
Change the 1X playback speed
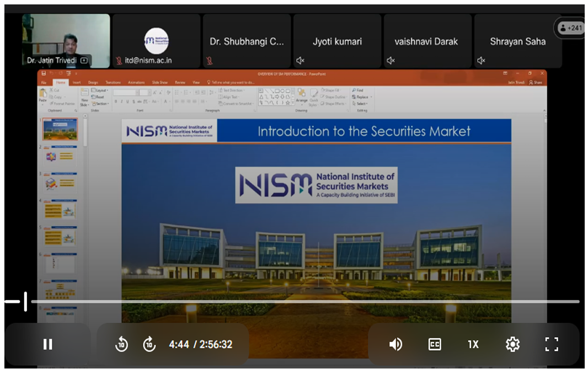[x=473, y=344]
